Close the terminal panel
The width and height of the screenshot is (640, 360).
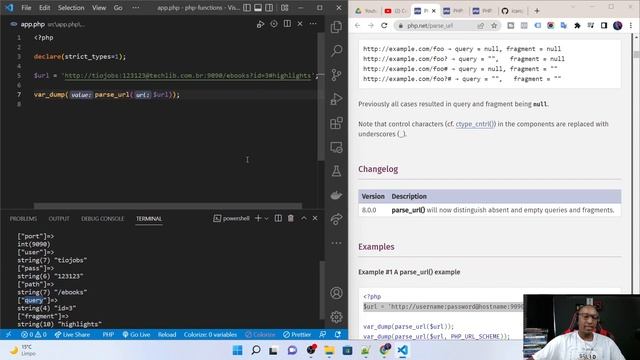(315, 218)
